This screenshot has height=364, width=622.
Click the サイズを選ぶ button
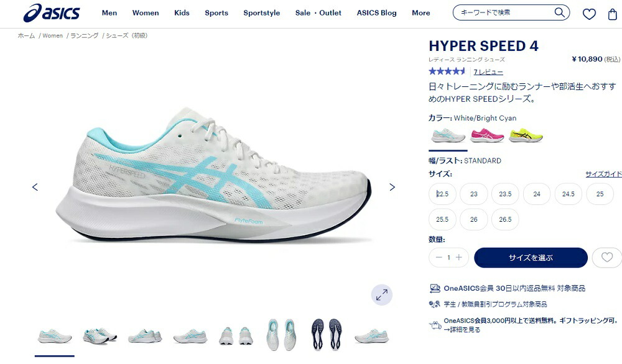(531, 257)
